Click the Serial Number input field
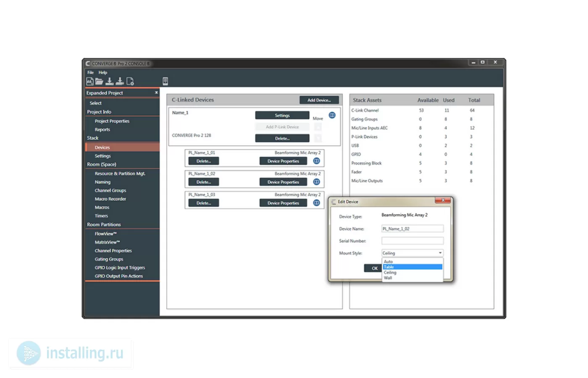This screenshot has height=378, width=588. coord(412,241)
